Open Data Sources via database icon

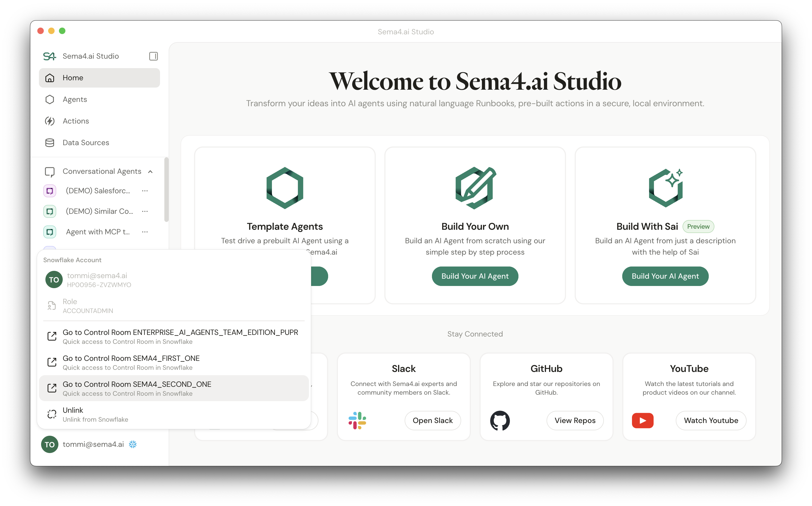point(50,142)
